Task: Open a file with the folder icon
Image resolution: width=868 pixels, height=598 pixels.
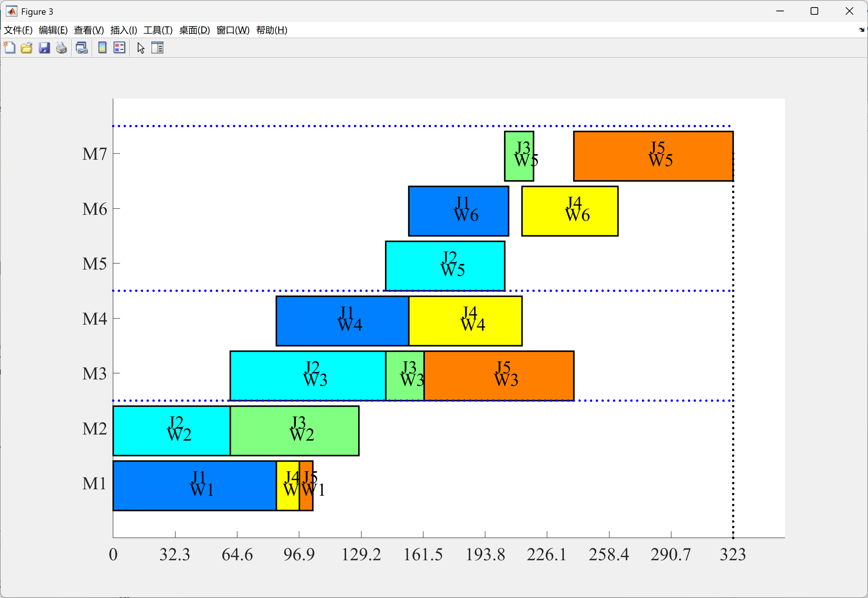Action: tap(26, 48)
